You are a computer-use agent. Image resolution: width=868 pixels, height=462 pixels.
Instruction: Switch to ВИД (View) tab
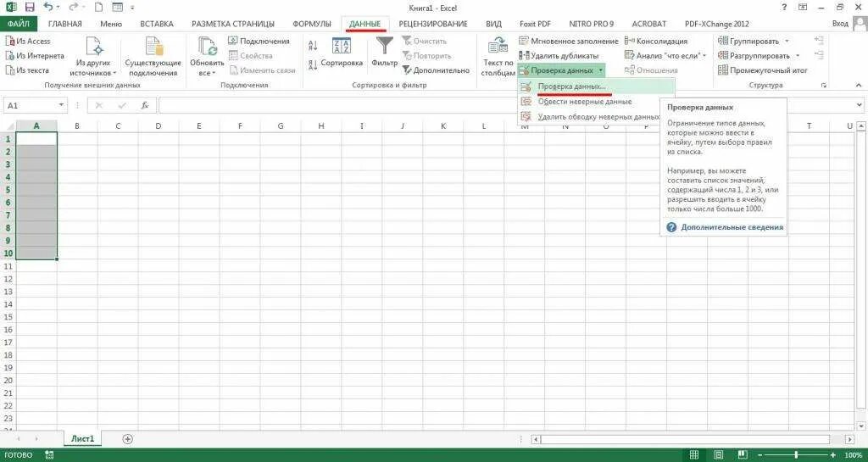494,24
